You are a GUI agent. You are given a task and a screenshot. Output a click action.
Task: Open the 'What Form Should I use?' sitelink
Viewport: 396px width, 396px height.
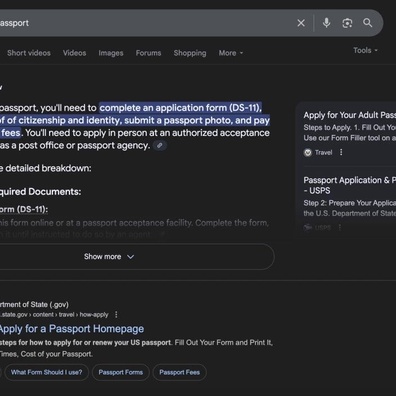tap(46, 372)
